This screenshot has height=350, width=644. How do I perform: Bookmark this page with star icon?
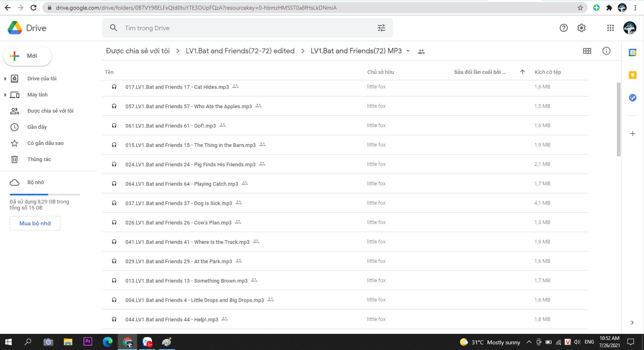(580, 8)
